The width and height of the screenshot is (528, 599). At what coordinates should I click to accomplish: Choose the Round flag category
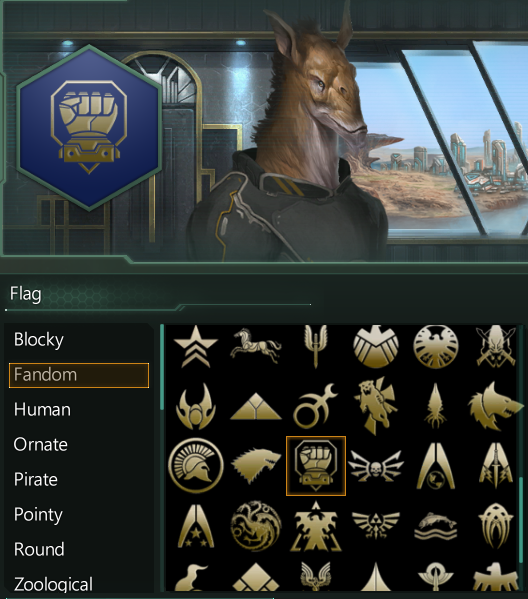[x=39, y=549]
